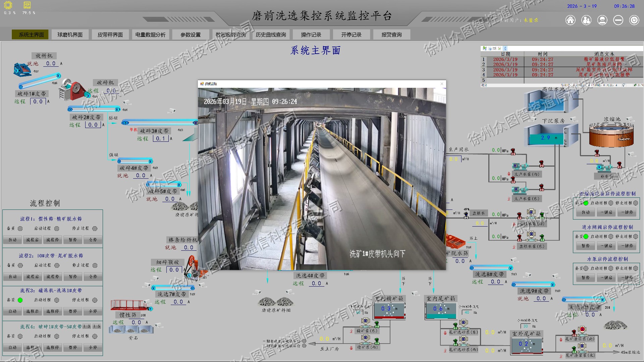
Task: Open 历史曲线查询 tab
Action: (x=271, y=35)
